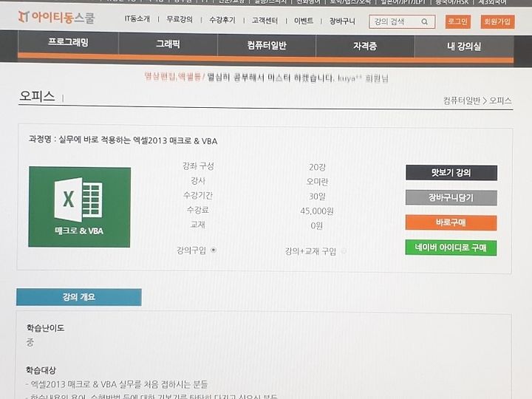
Task: Click the 과정명 course title text
Action: (x=123, y=140)
